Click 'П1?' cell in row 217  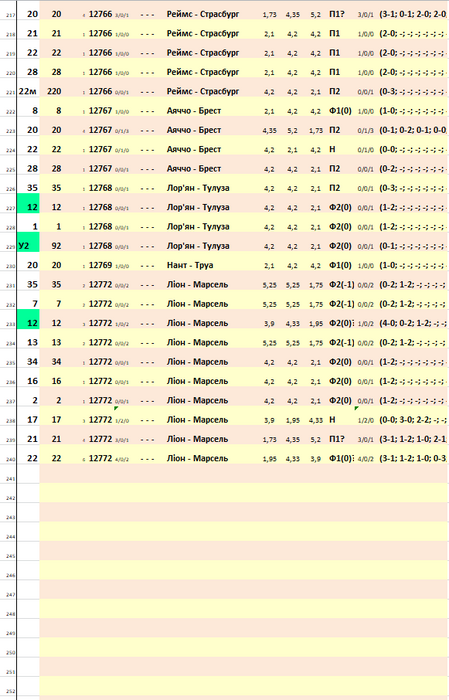coord(337,14)
